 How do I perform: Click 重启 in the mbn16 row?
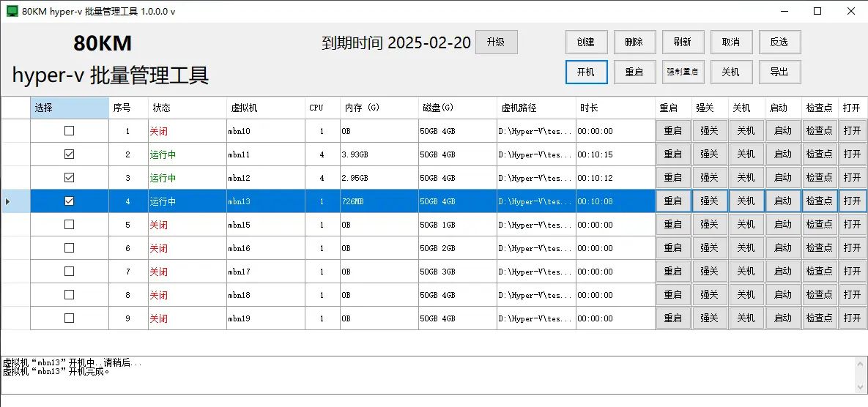[x=673, y=247]
